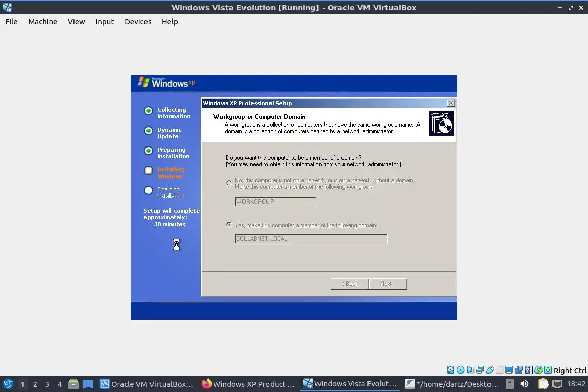This screenshot has width=588, height=392.
Task: Click the Back button in setup dialog
Action: [350, 284]
